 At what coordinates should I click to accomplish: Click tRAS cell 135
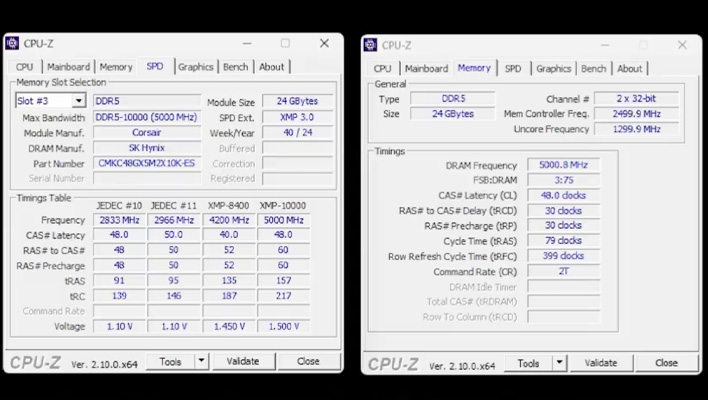[x=229, y=280]
